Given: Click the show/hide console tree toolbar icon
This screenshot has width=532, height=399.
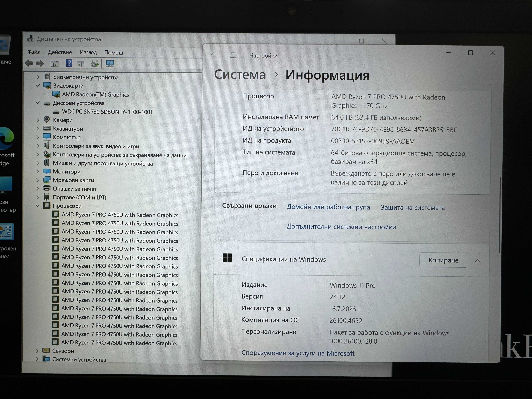Looking at the screenshot, I should click(55, 64).
